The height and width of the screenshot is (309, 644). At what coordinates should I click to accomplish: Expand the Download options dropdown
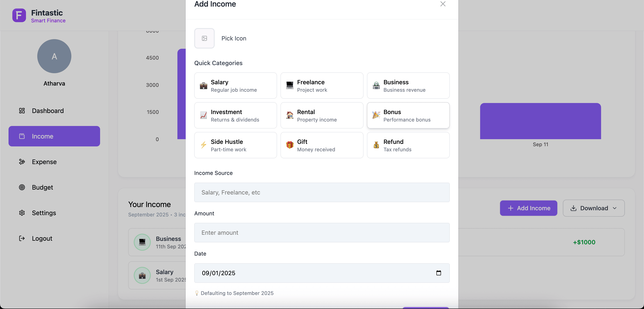pyautogui.click(x=615, y=208)
